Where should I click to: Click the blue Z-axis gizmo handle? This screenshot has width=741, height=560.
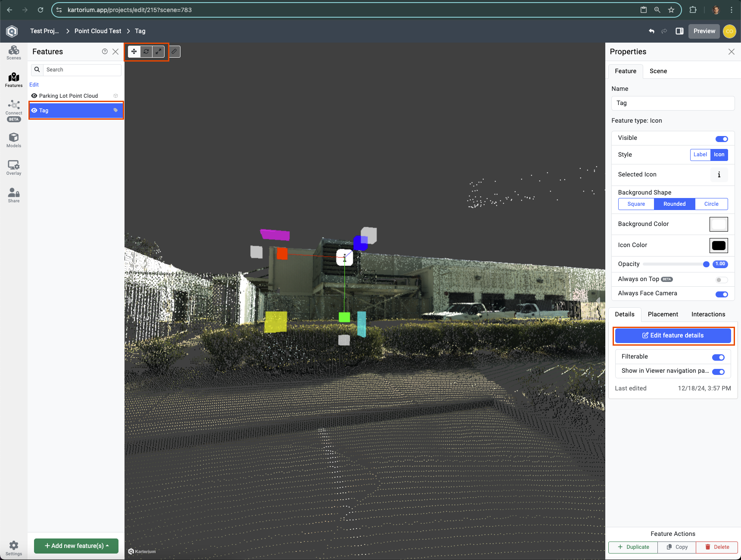(x=360, y=243)
